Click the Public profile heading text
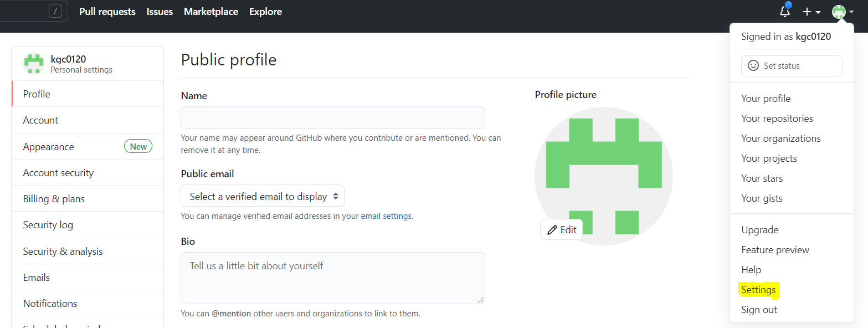 [229, 59]
